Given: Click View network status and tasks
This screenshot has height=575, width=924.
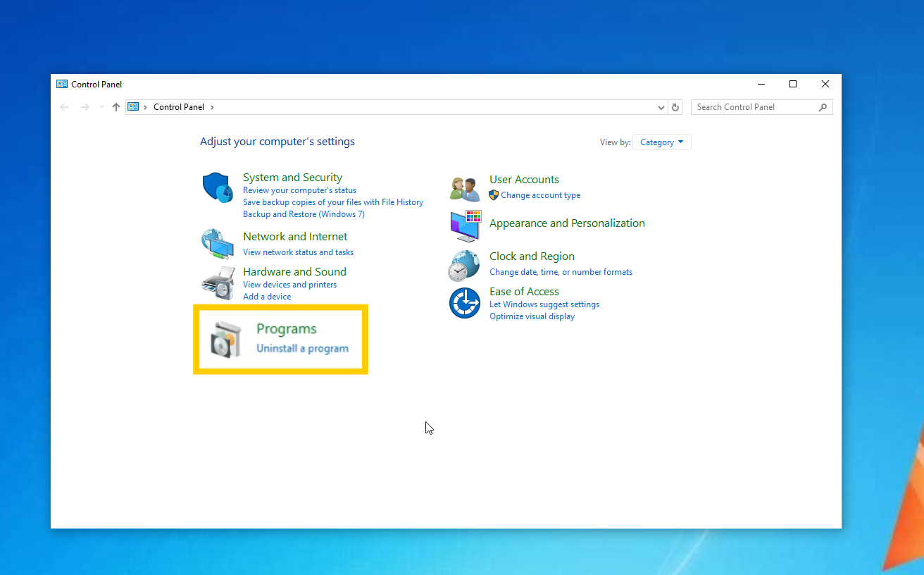Looking at the screenshot, I should [298, 252].
